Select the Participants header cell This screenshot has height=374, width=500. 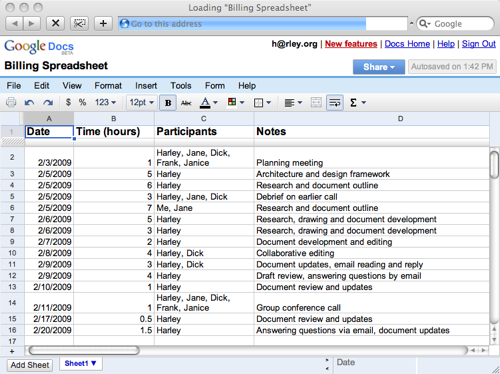point(204,132)
